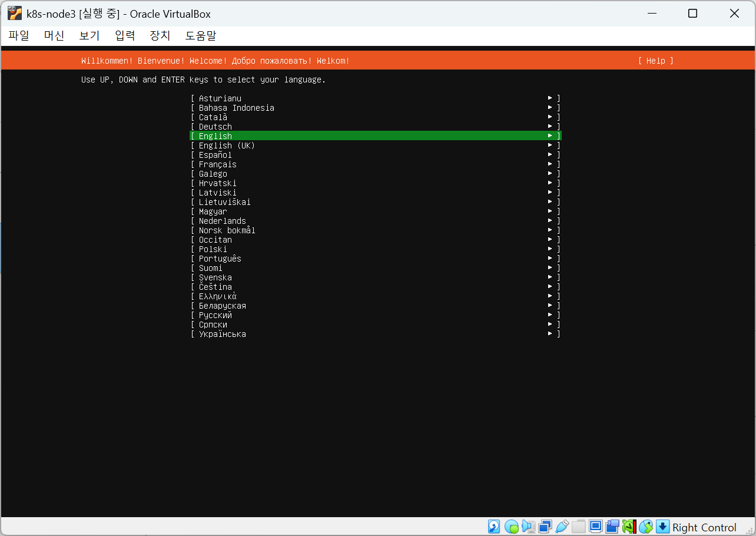Choose Українська from the language list
Image resolution: width=756 pixels, height=536 pixels.
pyautogui.click(x=376, y=334)
